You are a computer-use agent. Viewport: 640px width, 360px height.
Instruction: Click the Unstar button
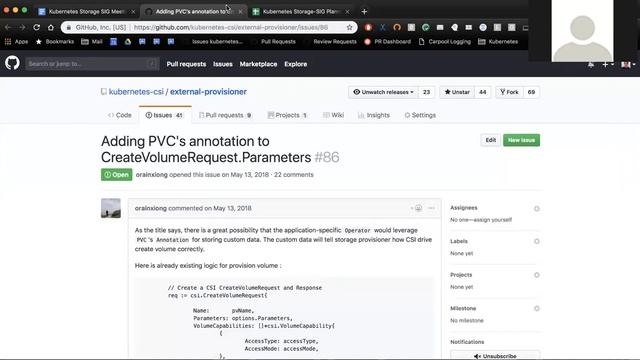click(457, 92)
